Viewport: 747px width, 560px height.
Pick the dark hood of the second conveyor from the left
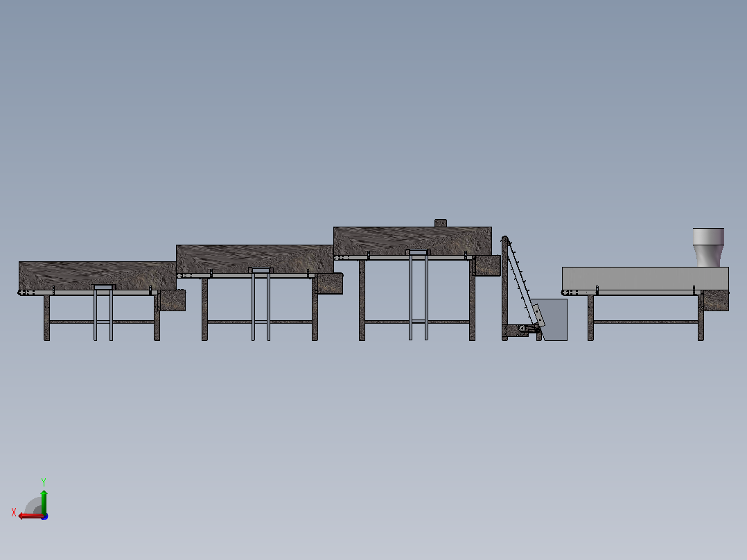point(255,259)
